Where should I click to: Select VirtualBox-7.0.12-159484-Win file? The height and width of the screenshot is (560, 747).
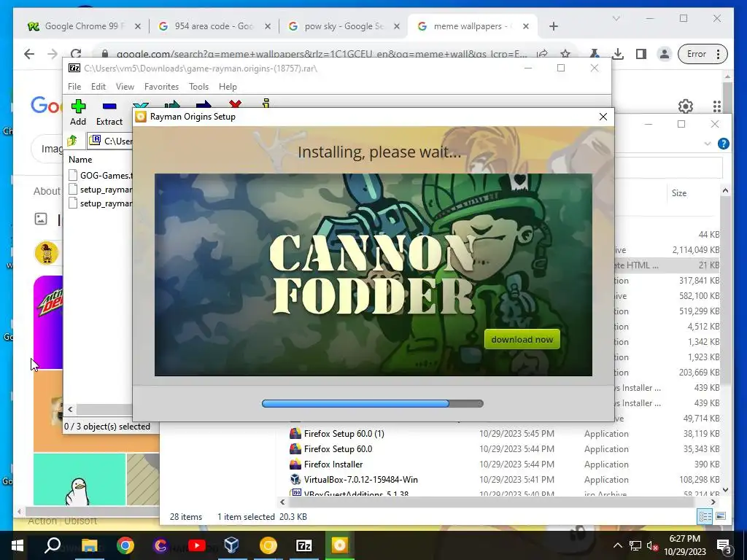point(360,480)
